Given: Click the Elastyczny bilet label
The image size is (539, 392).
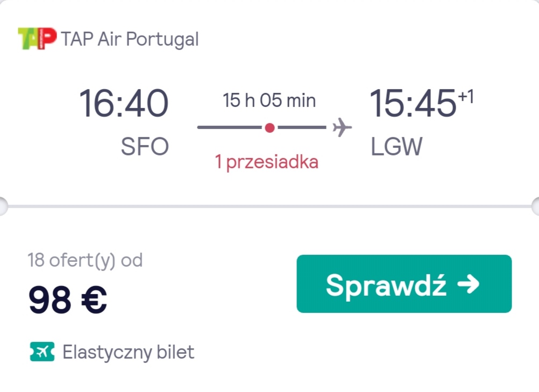Looking at the screenshot, I should [x=129, y=353].
